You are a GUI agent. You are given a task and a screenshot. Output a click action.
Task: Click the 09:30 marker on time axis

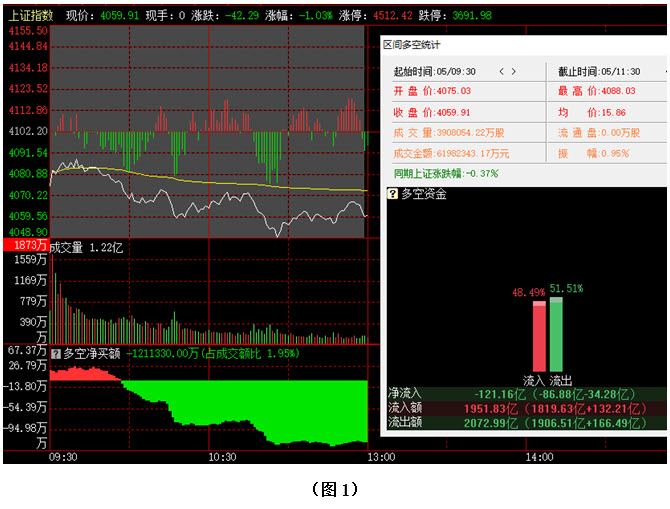pyautogui.click(x=62, y=457)
